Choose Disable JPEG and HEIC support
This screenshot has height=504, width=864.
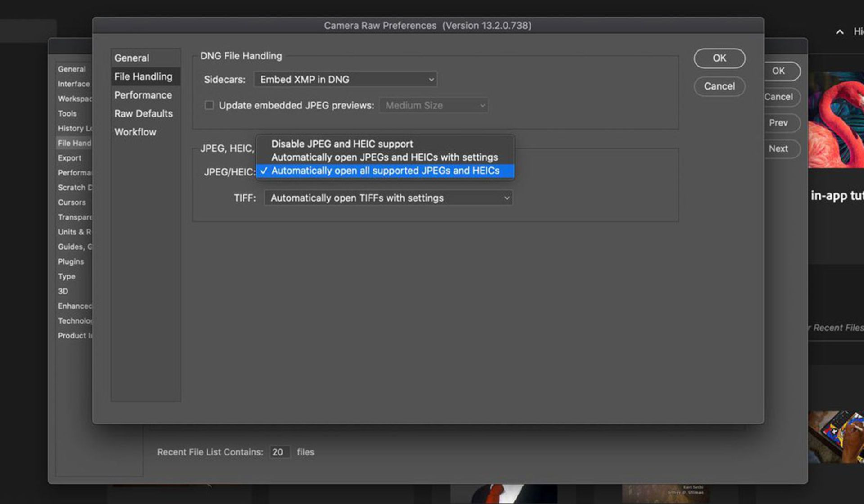pyautogui.click(x=342, y=144)
